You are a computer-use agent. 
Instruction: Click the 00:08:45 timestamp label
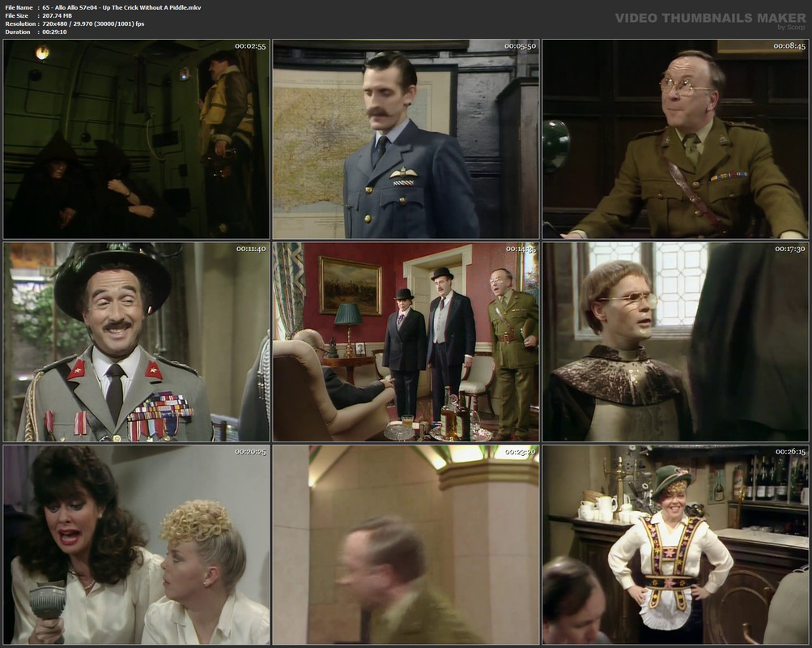(x=789, y=46)
